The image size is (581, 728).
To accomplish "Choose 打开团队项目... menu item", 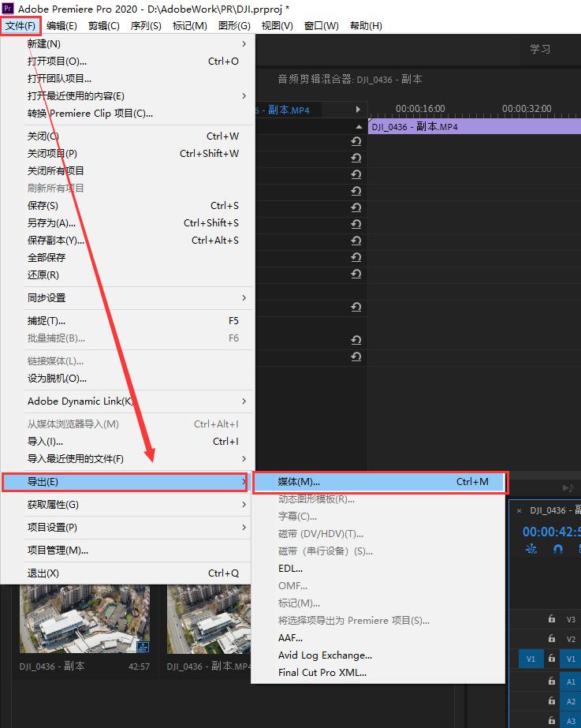I will [128, 78].
